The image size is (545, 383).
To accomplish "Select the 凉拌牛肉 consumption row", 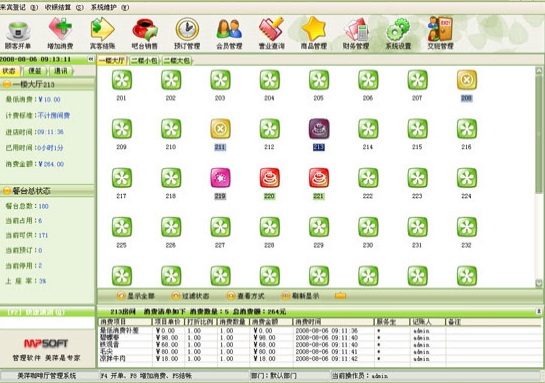I will [x=319, y=359].
